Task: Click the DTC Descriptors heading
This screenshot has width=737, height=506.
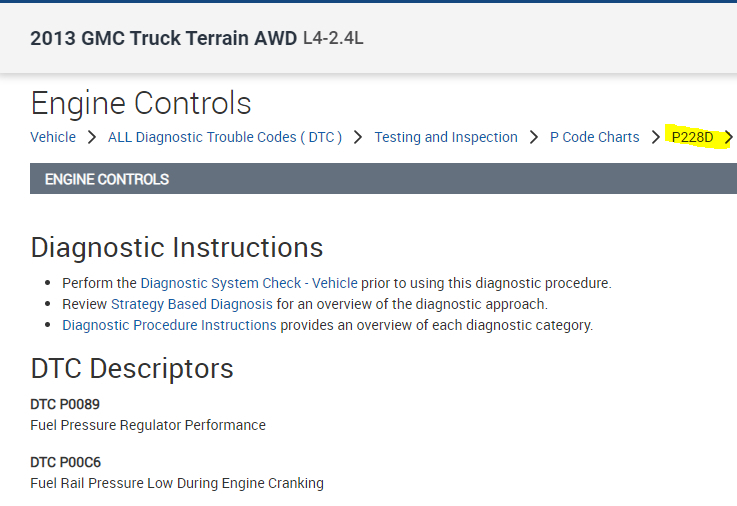Action: click(x=132, y=368)
